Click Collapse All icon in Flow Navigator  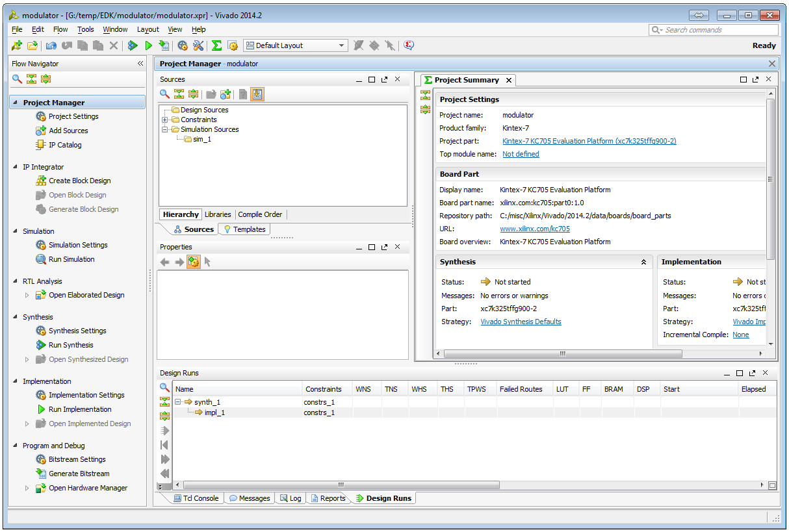31,79
